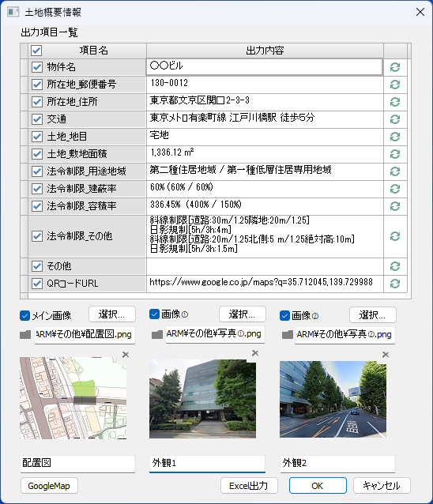Close the 土地概要情報 dialog window
Screen dimensions: 433x504
(x=420, y=12)
